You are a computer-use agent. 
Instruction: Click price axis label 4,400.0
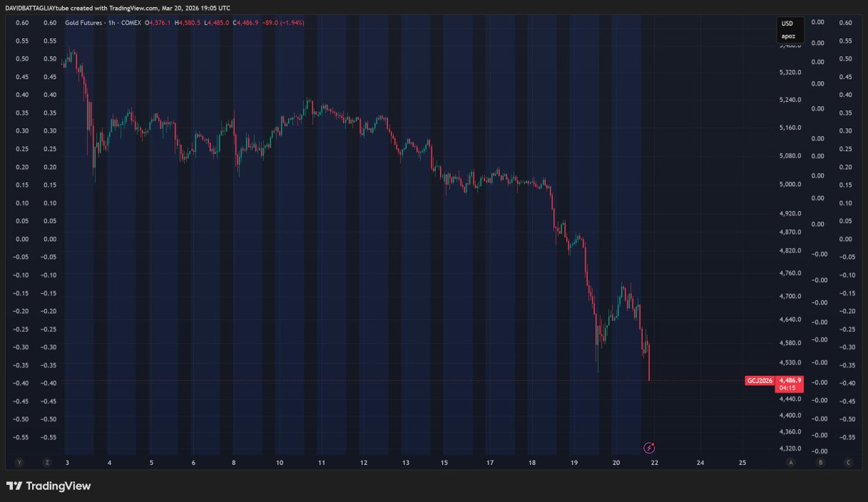pos(790,415)
